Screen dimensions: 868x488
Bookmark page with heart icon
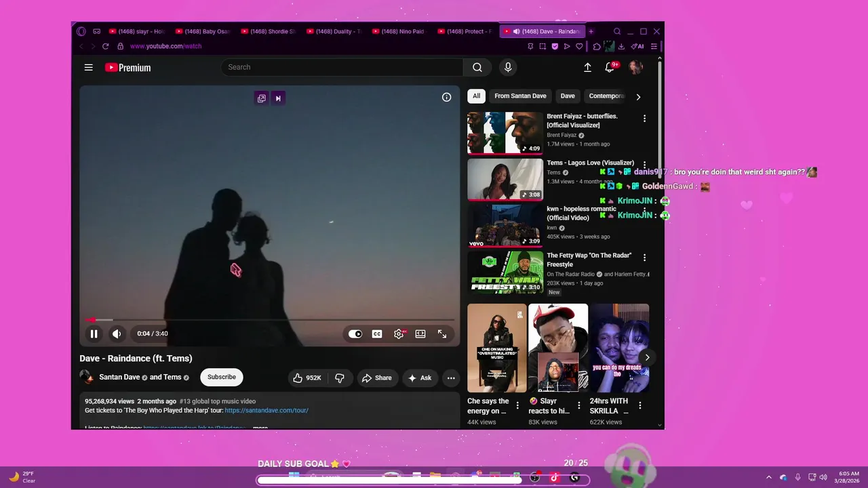(x=579, y=46)
